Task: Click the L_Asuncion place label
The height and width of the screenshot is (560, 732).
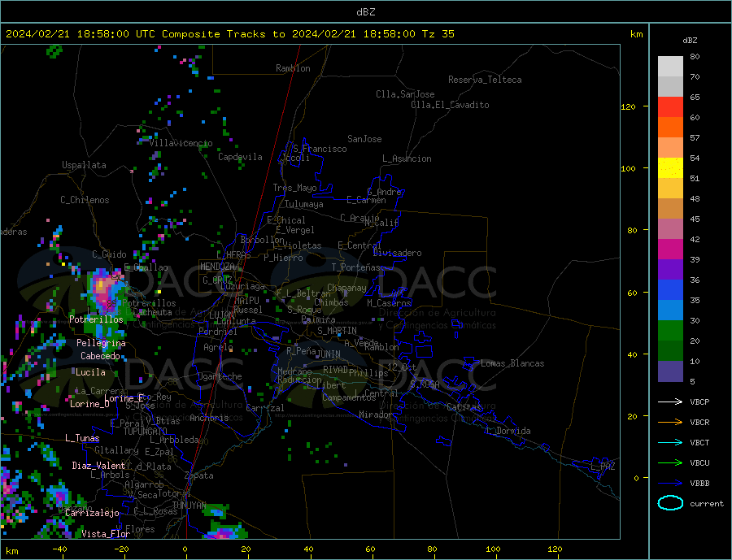Action: coord(407,158)
